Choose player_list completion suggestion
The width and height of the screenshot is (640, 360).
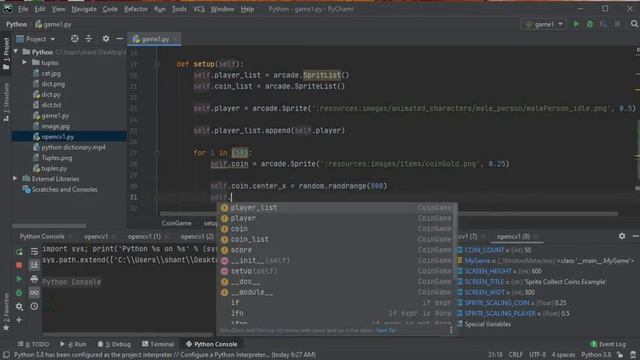click(x=336, y=207)
